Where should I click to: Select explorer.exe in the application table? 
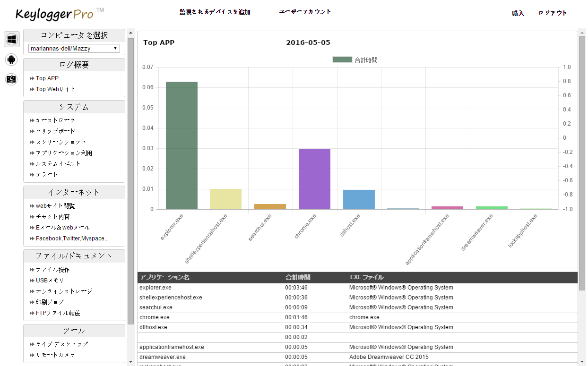(156, 288)
